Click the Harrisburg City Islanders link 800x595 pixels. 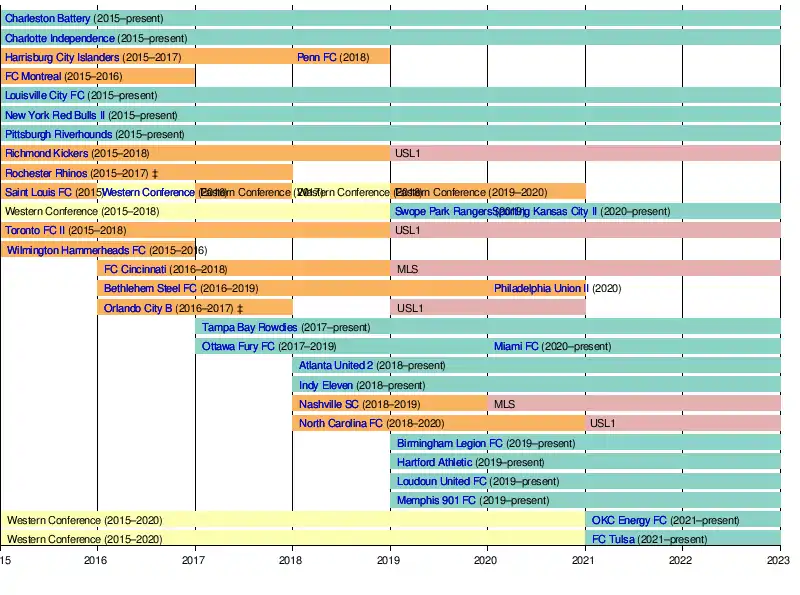click(62, 57)
